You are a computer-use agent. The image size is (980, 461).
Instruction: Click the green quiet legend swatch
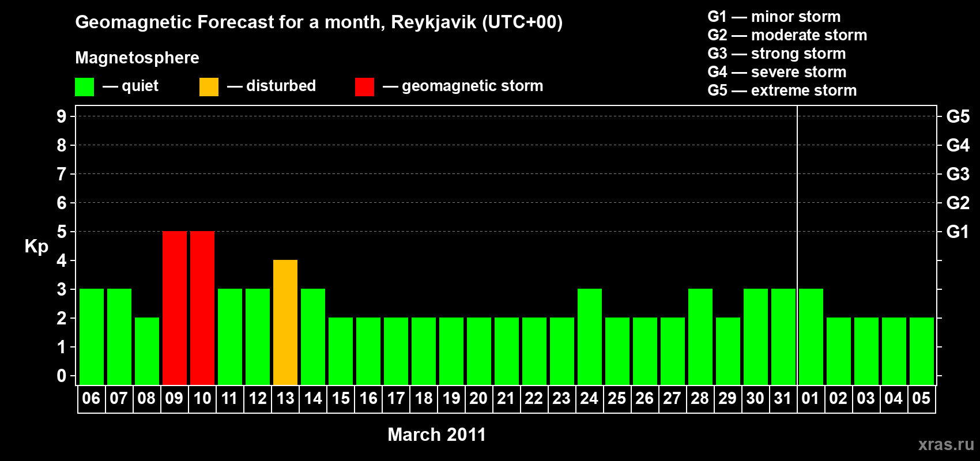(x=84, y=87)
